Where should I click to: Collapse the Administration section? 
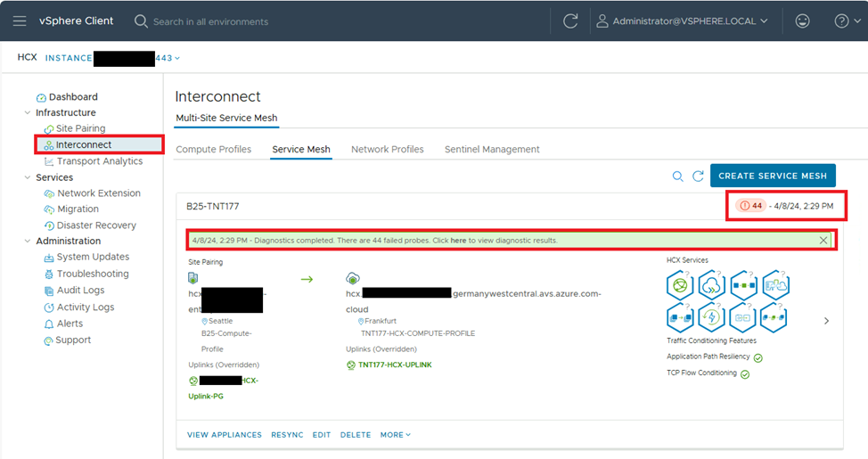click(27, 241)
